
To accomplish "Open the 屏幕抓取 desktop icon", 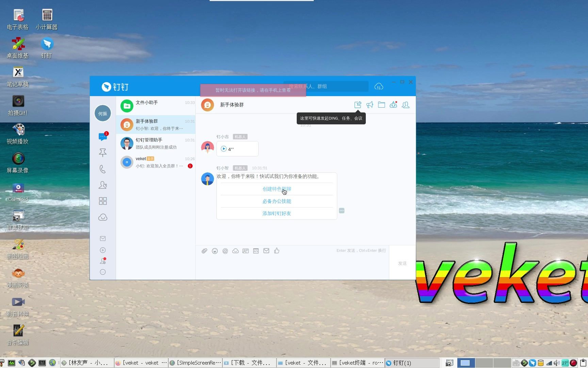I will coord(18,220).
